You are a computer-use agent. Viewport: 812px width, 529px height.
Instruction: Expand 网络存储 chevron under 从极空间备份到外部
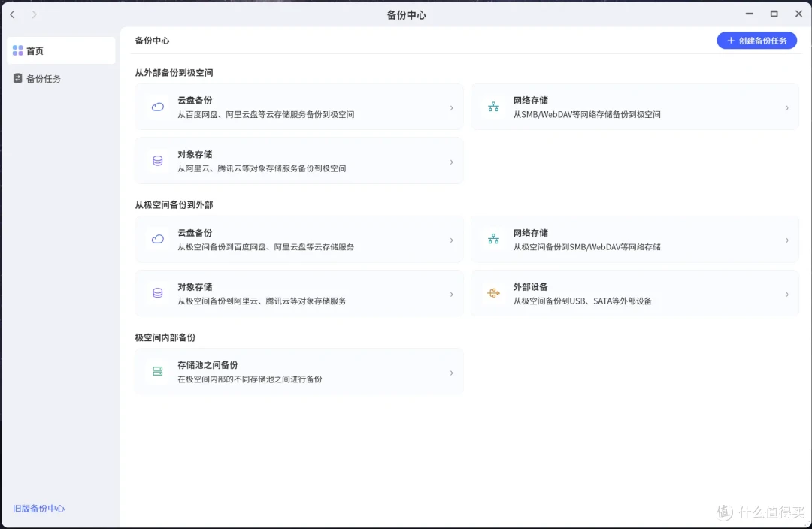[787, 240]
